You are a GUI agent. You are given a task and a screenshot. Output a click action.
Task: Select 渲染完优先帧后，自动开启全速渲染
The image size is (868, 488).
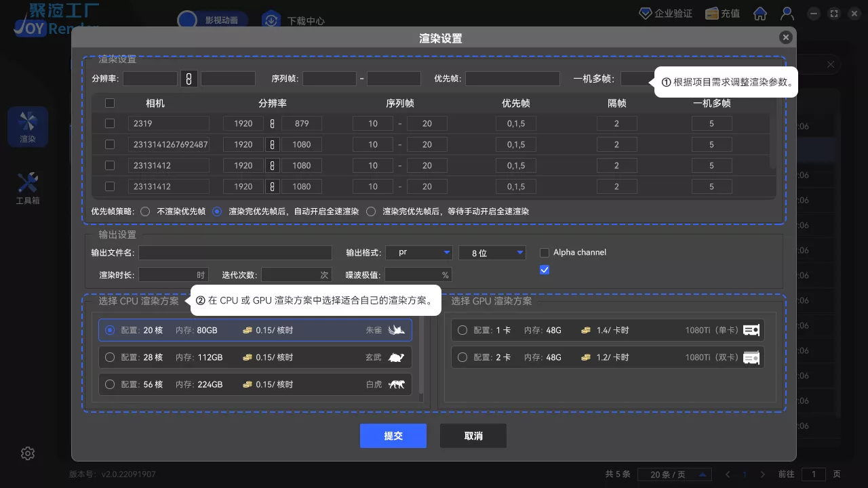click(217, 211)
